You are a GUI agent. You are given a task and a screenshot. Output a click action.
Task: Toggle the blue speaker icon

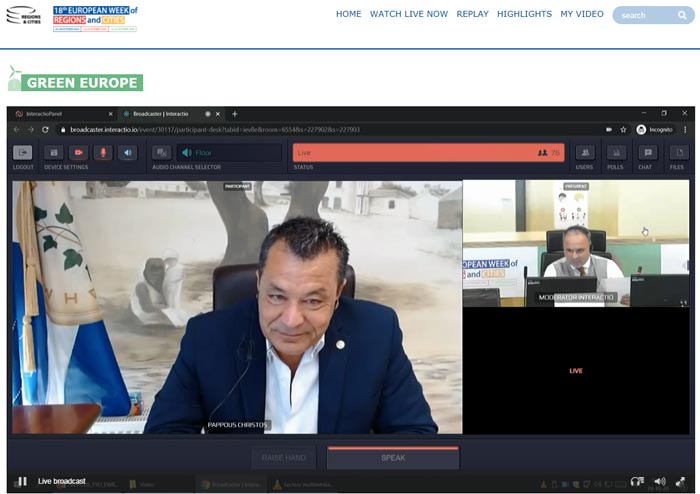click(x=128, y=153)
